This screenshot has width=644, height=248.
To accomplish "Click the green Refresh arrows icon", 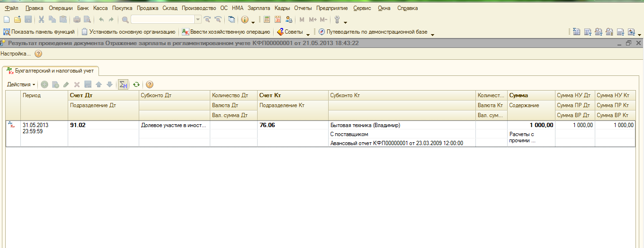I will (x=136, y=84).
